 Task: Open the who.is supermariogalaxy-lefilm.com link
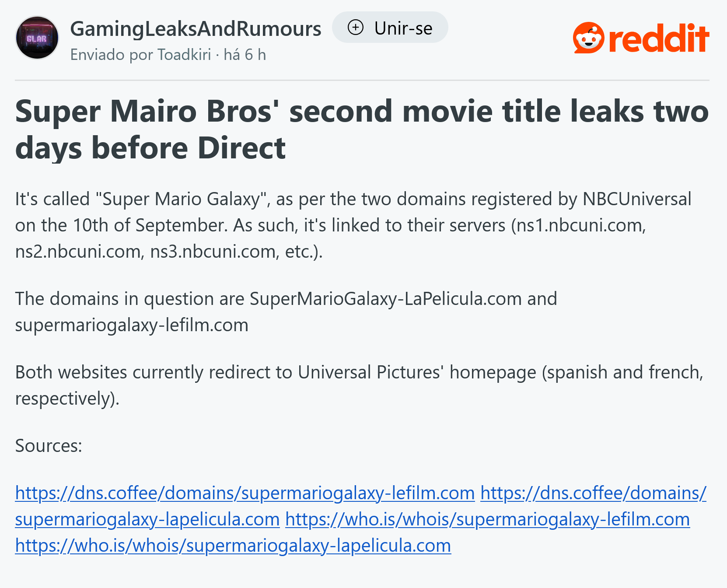[x=487, y=519]
